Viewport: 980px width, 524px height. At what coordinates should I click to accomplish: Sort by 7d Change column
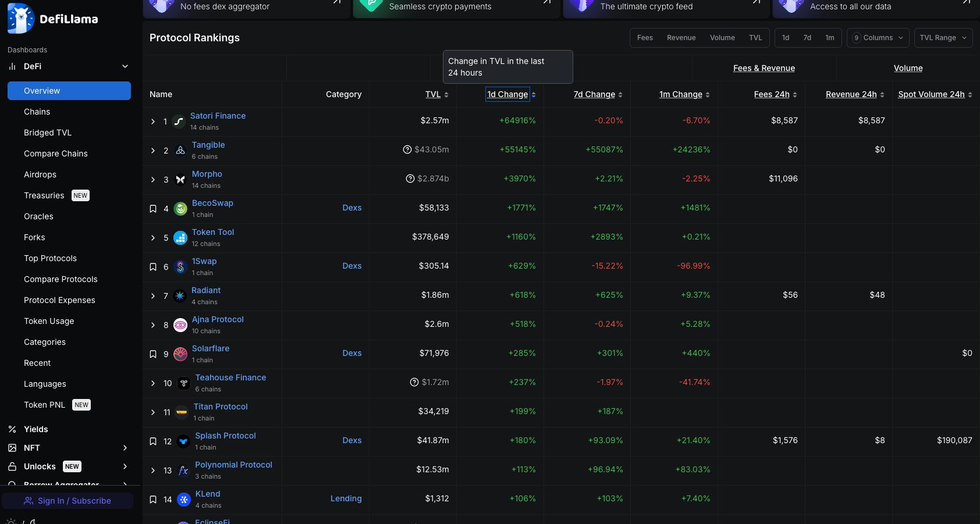pyautogui.click(x=594, y=94)
